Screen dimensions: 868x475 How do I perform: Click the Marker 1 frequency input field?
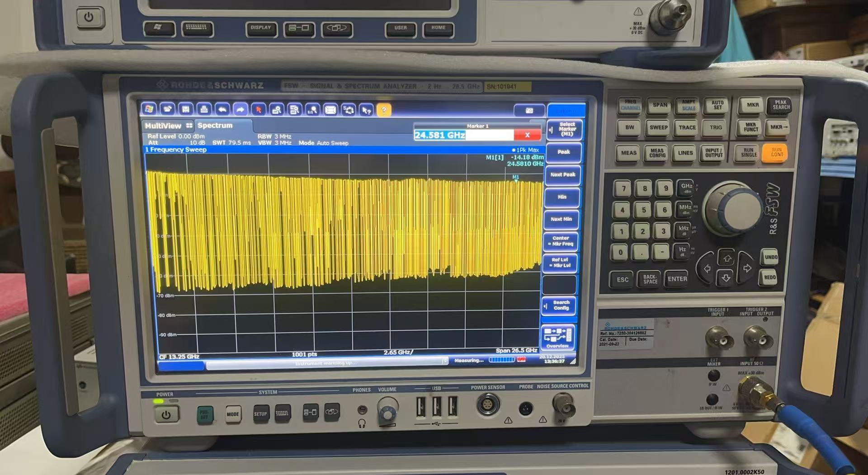point(463,135)
